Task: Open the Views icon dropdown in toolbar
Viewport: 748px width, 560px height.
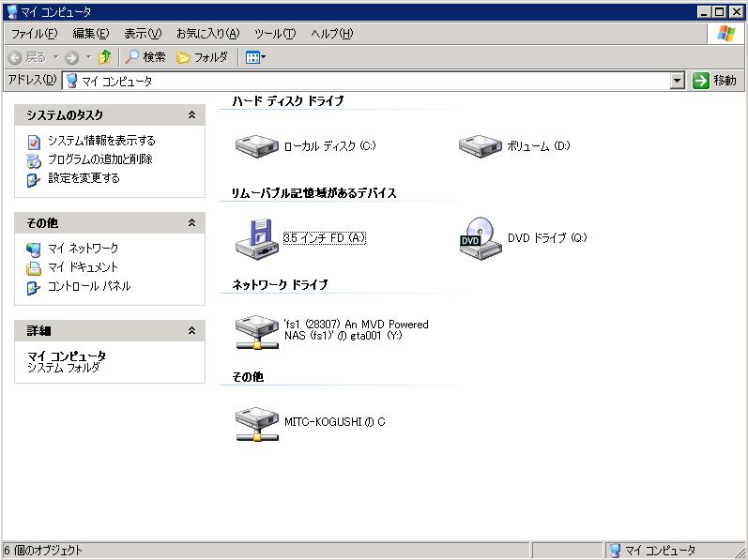Action: tap(255, 57)
